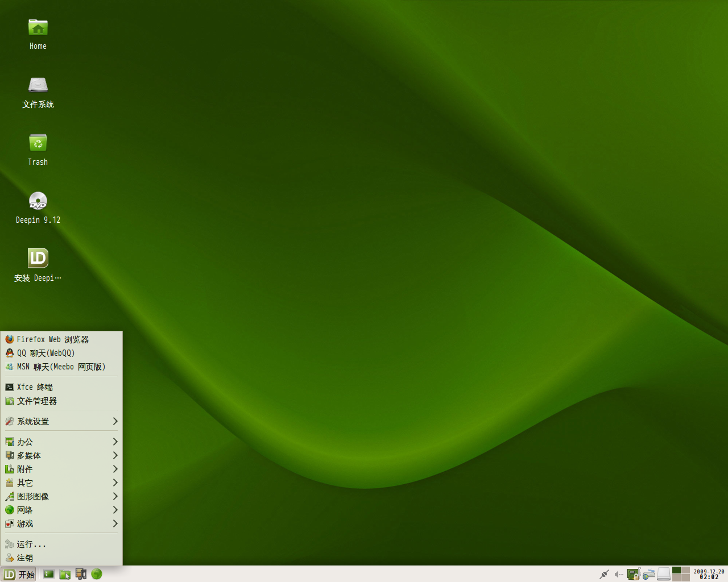This screenshot has height=582, width=728.
Task: Click the removable drive tray icon
Action: tap(664, 574)
